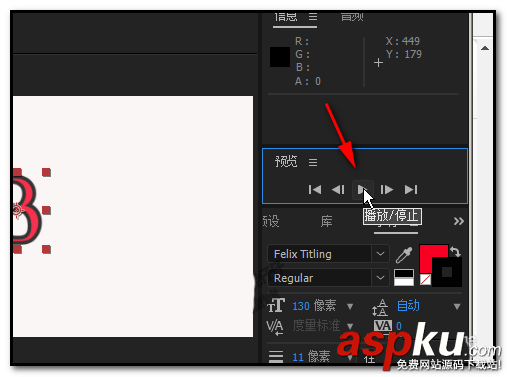The width and height of the screenshot is (507, 377).
Task: Open the leading dropdown arrow
Action: pos(457,306)
